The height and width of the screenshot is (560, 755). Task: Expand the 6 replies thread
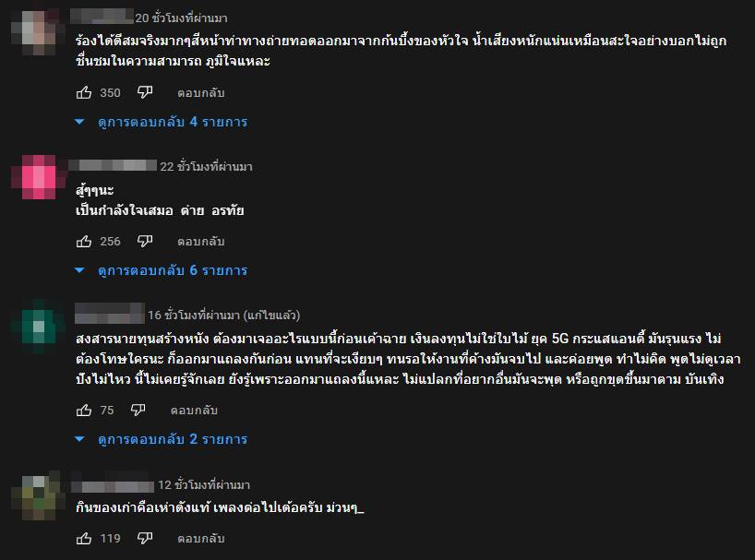[162, 270]
